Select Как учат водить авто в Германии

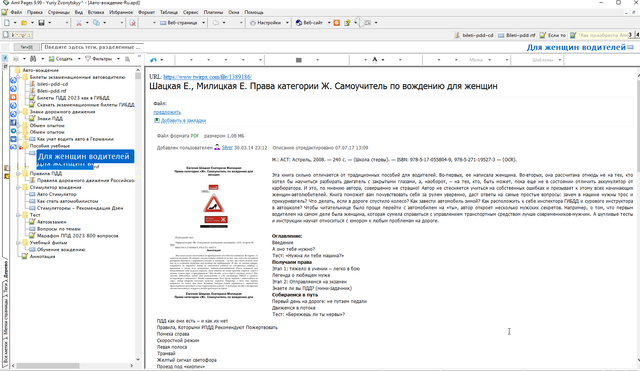[x=75, y=139]
